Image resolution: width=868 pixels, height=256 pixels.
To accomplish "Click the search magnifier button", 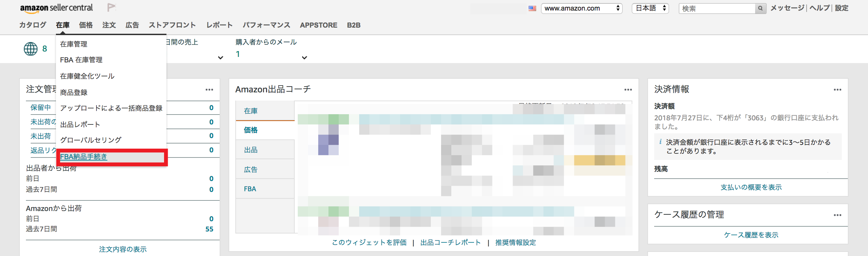I will coord(760,9).
